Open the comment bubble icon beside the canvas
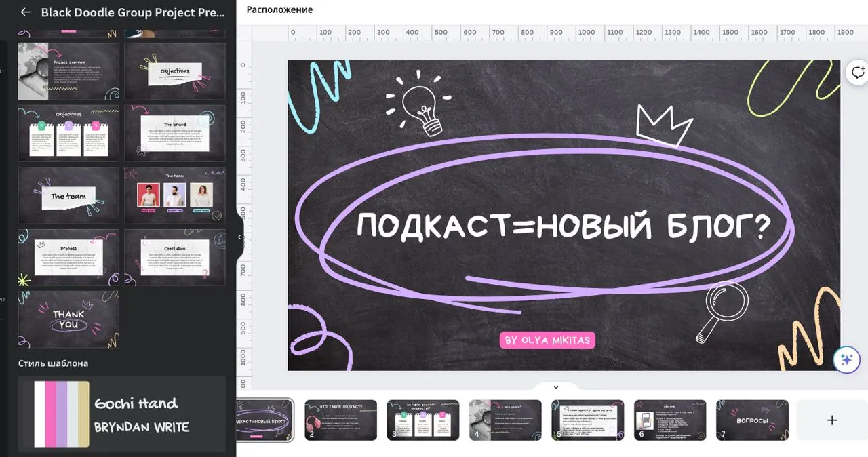The width and height of the screenshot is (868, 457). pos(858,73)
